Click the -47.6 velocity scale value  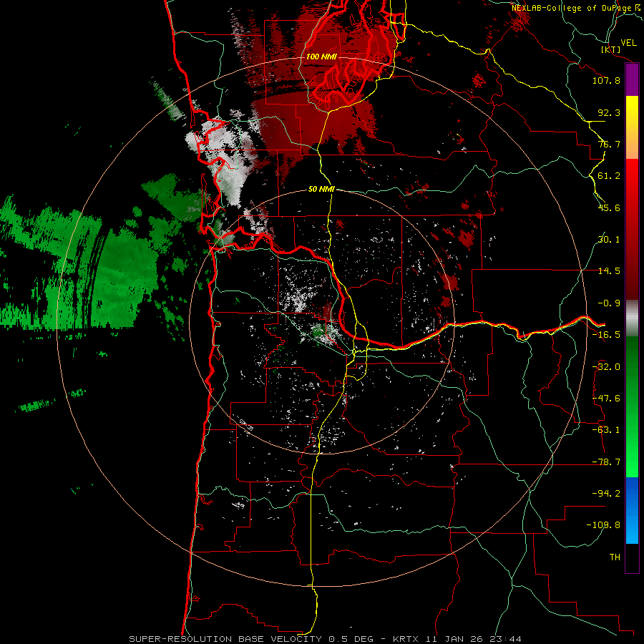pos(606,399)
